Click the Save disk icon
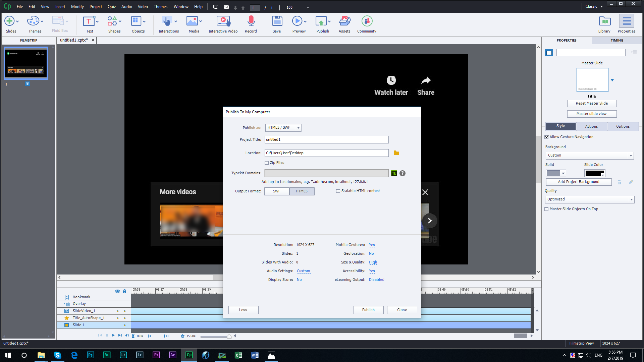This screenshot has height=362, width=644. click(x=277, y=21)
